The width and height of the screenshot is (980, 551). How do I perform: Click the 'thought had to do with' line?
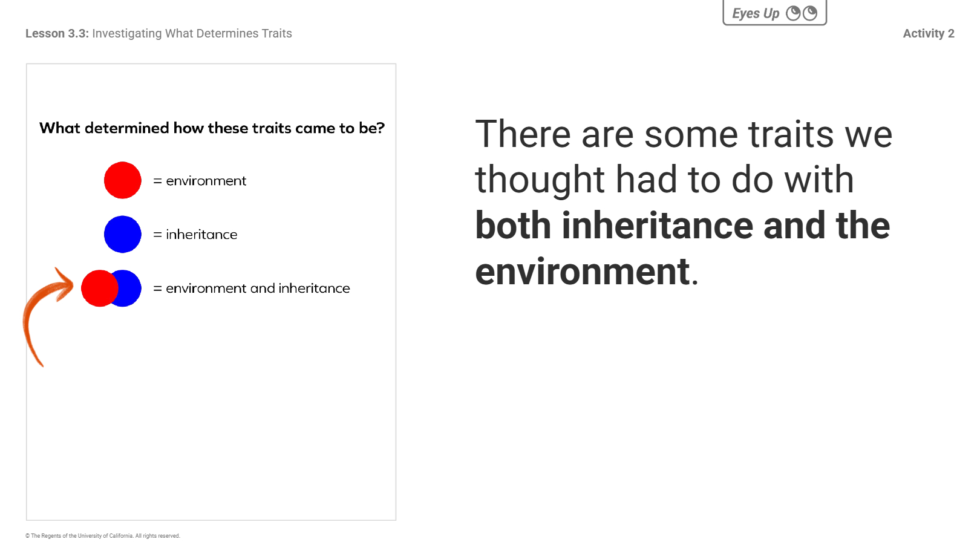(x=664, y=180)
